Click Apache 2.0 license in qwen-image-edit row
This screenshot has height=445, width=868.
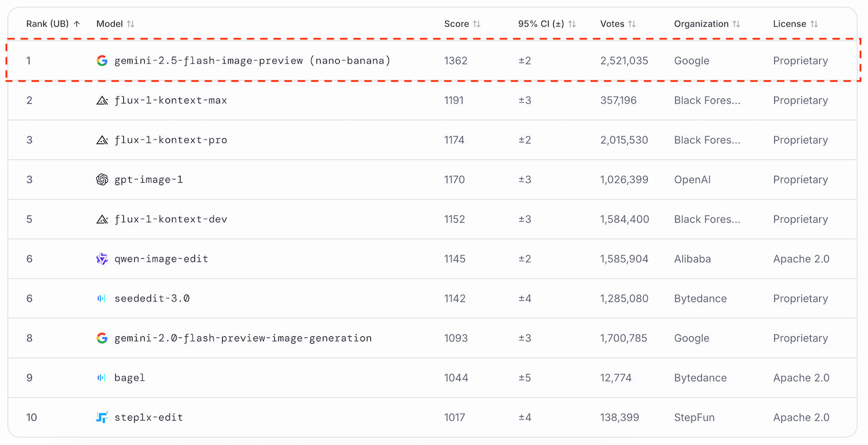tap(801, 259)
